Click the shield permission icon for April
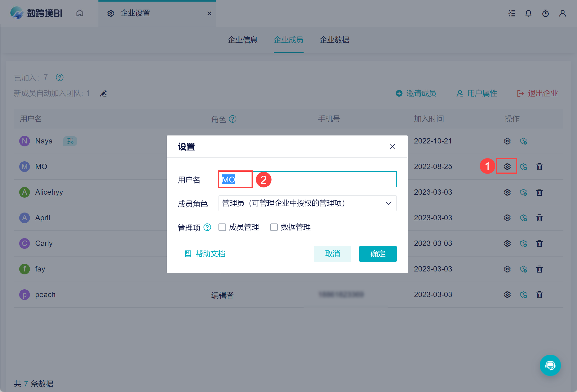 click(x=523, y=218)
